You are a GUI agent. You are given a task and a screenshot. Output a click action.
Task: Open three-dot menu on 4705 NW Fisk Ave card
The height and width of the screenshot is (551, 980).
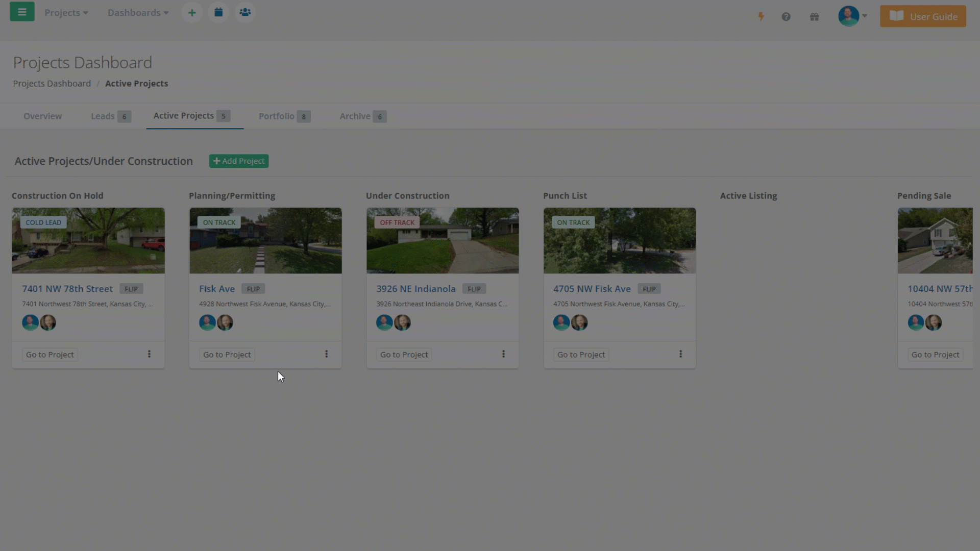coord(680,354)
